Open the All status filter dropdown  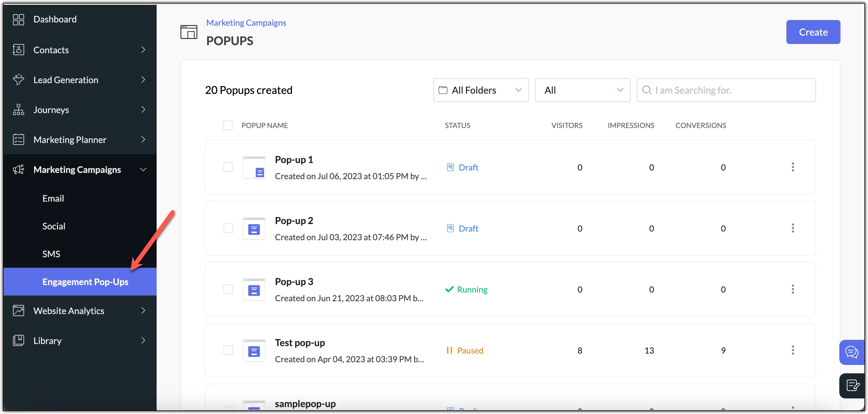point(583,90)
